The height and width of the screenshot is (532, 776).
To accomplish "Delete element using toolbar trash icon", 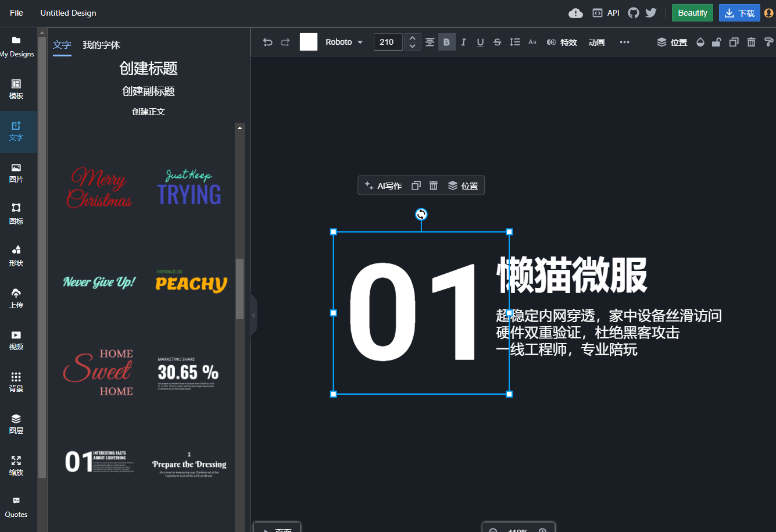I will [751, 42].
